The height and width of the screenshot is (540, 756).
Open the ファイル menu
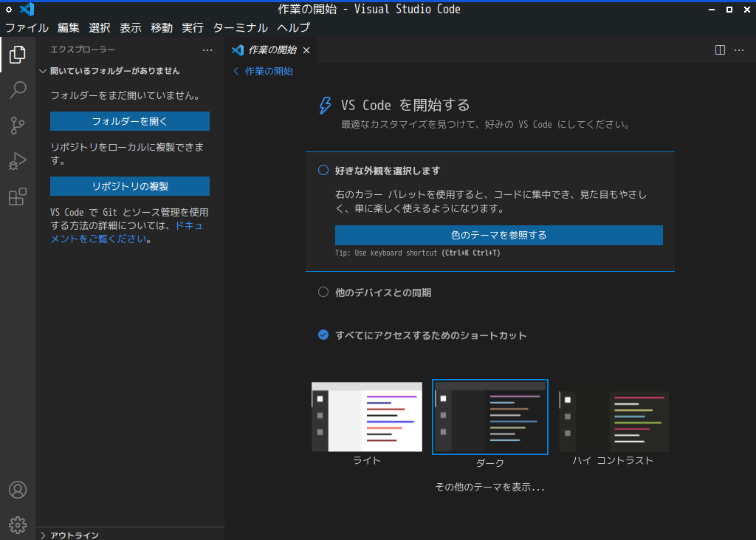(27, 28)
